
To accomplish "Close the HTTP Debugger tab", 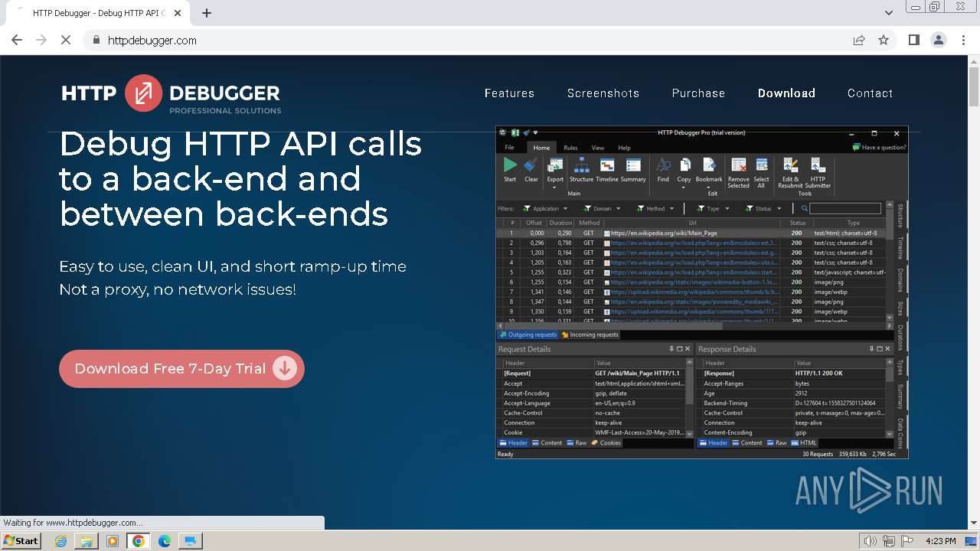I will 178,13.
